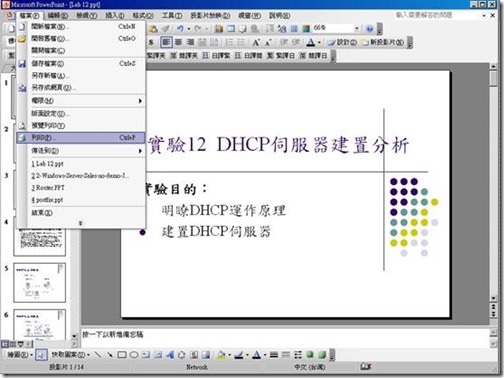504x378 pixels.
Task: Click the Line Color icon
Action: point(238,355)
